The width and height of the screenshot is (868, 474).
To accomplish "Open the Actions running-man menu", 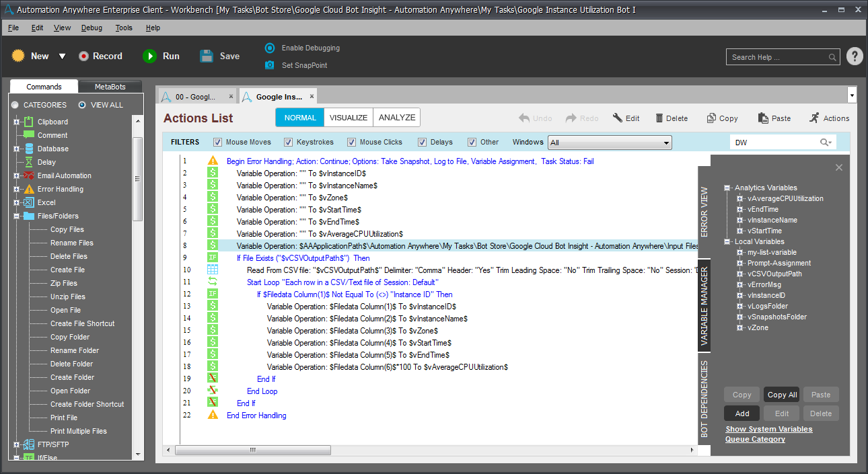I will point(814,118).
